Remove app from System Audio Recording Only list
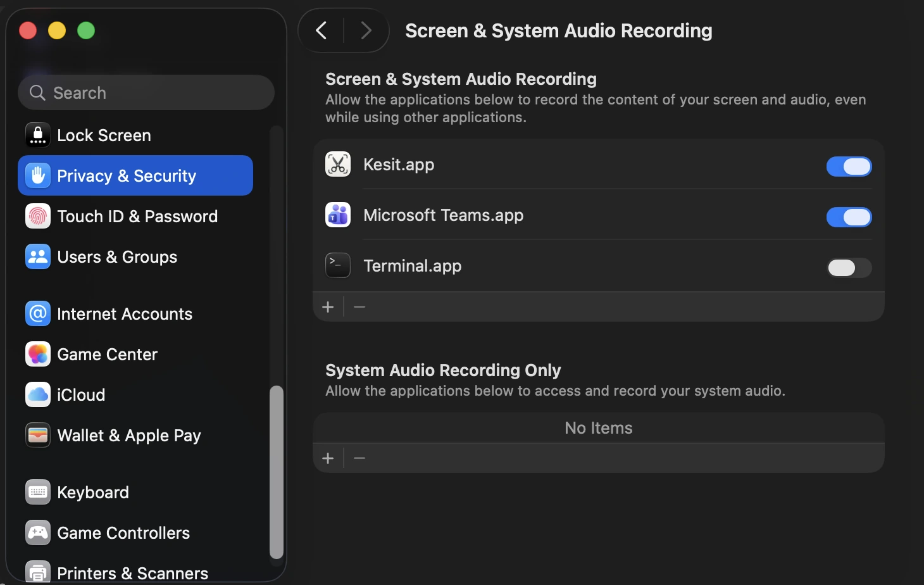Screen dimensions: 924x585 (359, 458)
